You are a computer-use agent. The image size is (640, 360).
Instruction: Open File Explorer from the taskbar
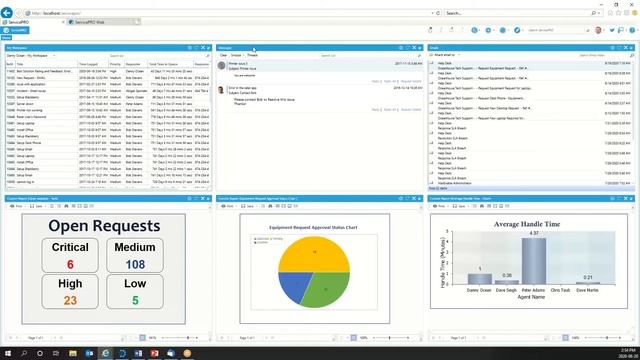(73, 353)
